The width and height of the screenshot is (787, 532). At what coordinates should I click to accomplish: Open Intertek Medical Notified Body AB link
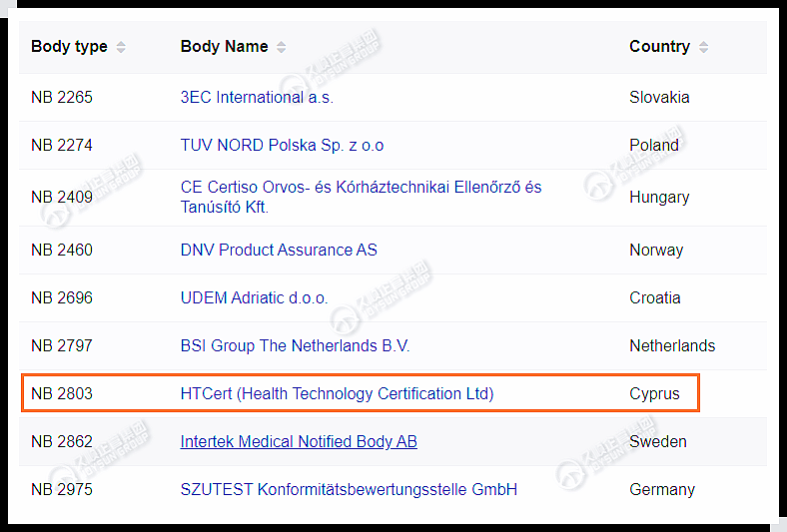(299, 442)
